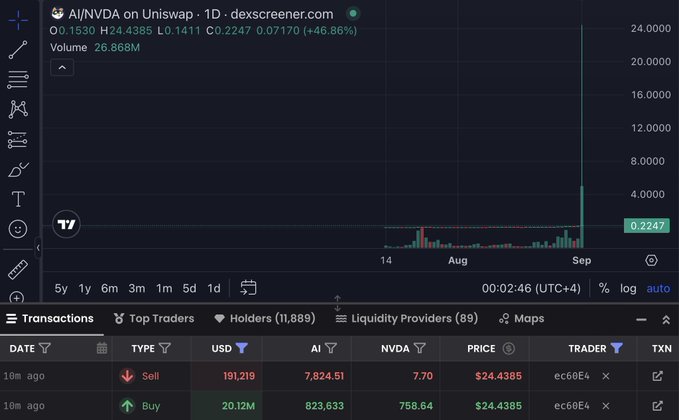Expand transactions panel with double chevron
Screen dimensions: 679x420
point(666,320)
